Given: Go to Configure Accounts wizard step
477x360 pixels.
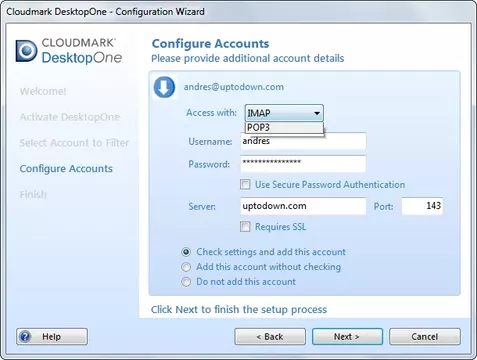Looking at the screenshot, I should [66, 169].
